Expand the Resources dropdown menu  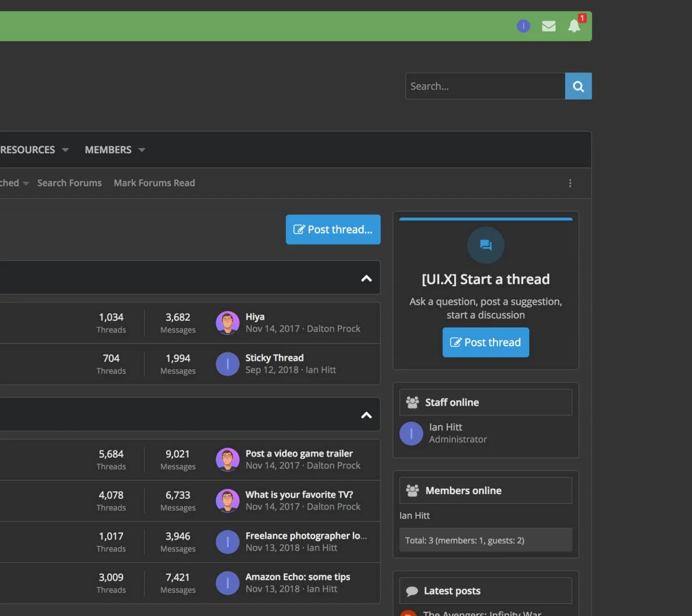point(65,150)
